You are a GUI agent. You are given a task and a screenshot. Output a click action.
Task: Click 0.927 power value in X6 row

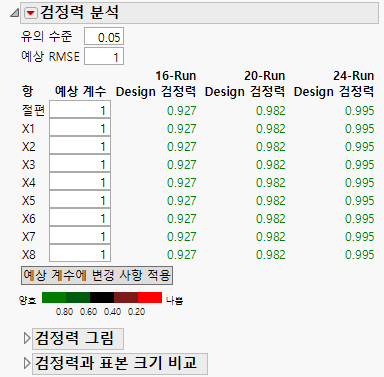pyautogui.click(x=182, y=219)
